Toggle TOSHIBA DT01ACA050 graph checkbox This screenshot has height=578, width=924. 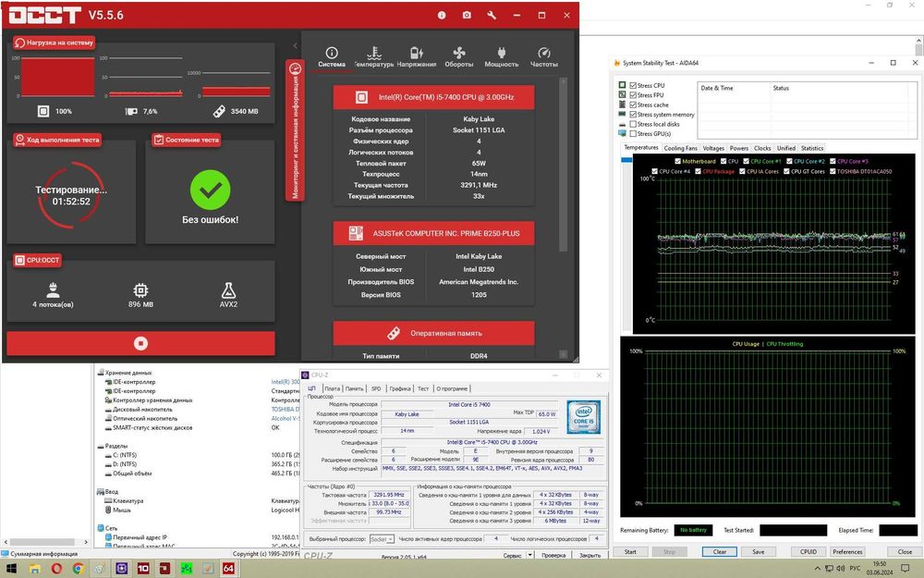pos(833,172)
